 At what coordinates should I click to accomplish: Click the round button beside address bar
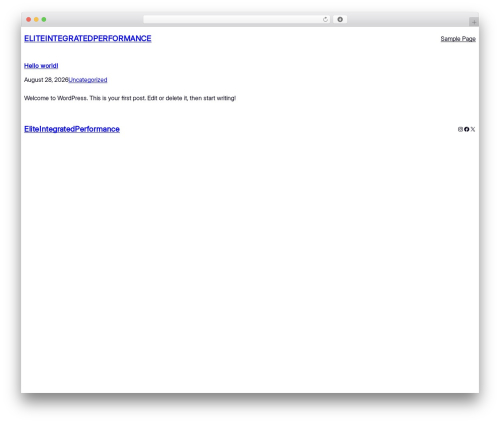click(340, 19)
